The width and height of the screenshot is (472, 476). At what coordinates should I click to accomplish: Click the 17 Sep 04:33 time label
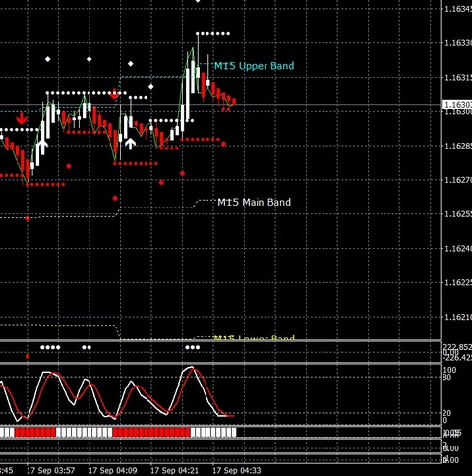(x=237, y=471)
